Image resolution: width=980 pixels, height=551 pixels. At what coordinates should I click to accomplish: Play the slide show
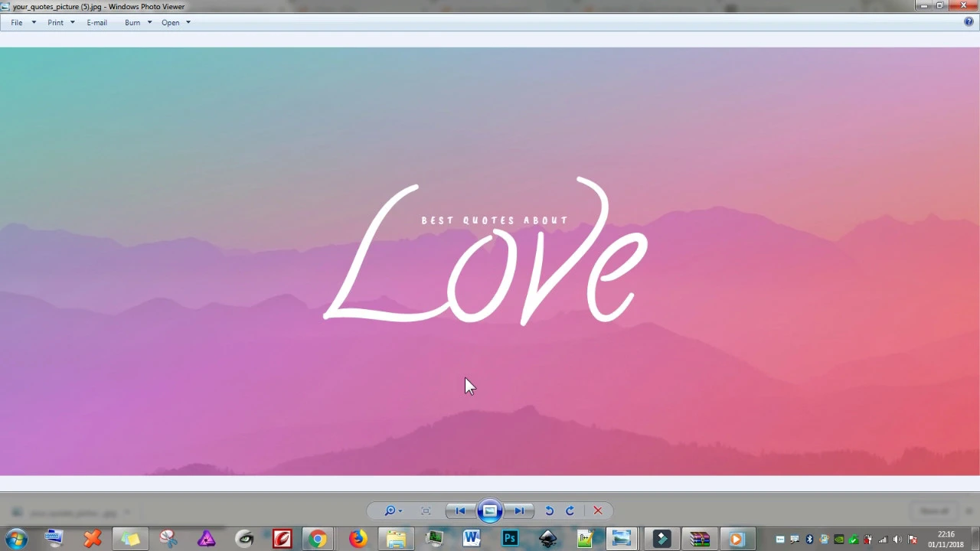[x=490, y=511]
